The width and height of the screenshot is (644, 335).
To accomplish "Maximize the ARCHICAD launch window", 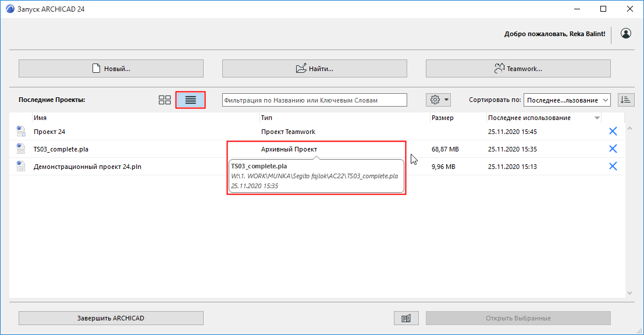I will (603, 9).
